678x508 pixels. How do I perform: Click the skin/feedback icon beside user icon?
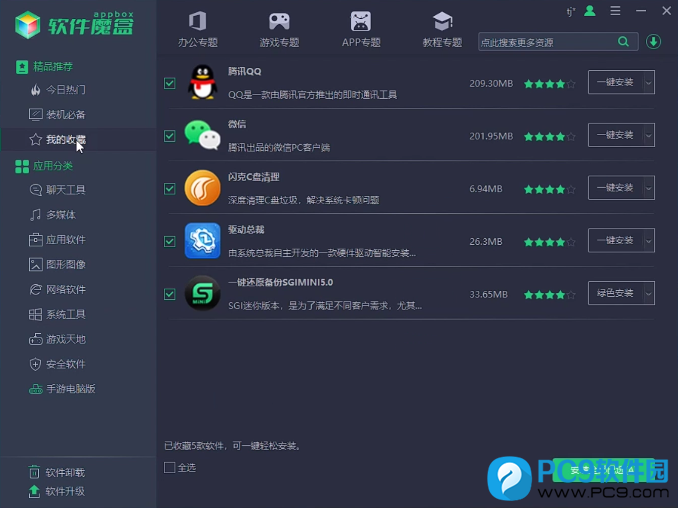571,12
